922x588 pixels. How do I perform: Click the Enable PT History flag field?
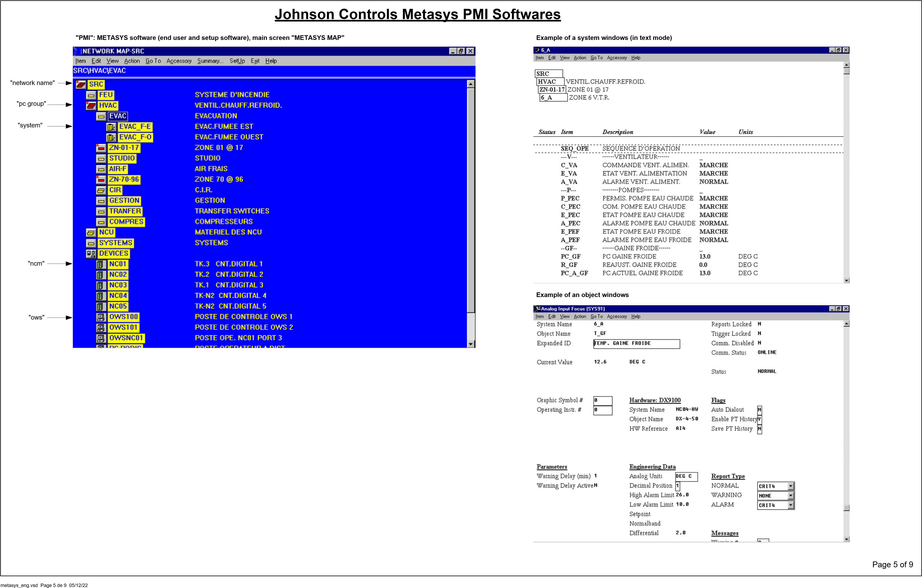760,420
